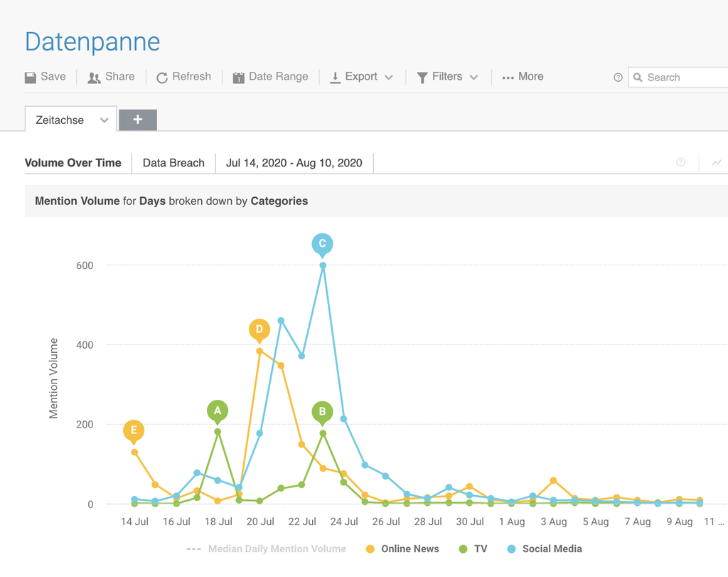The width and height of the screenshot is (728, 577).
Task: Click peak marker C on Social Media line
Action: [322, 245]
